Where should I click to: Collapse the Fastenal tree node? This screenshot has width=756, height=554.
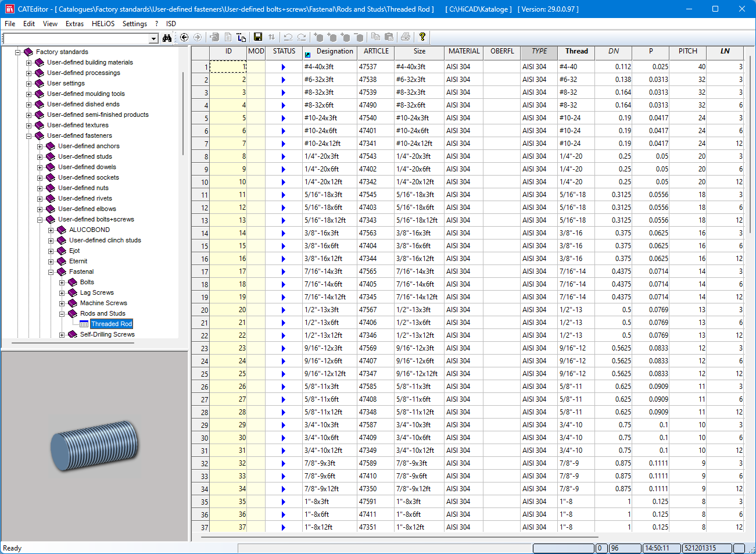click(51, 272)
